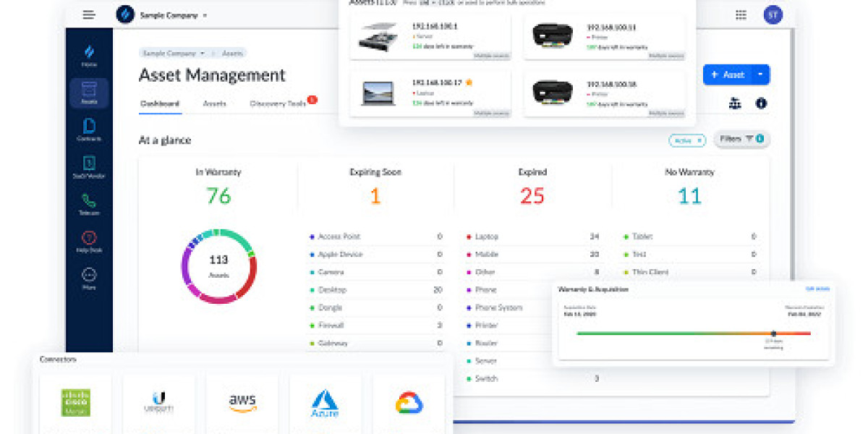Viewport: 868px width, 434px height.
Task: Select the Ubiquiti connector
Action: pyautogui.click(x=159, y=402)
